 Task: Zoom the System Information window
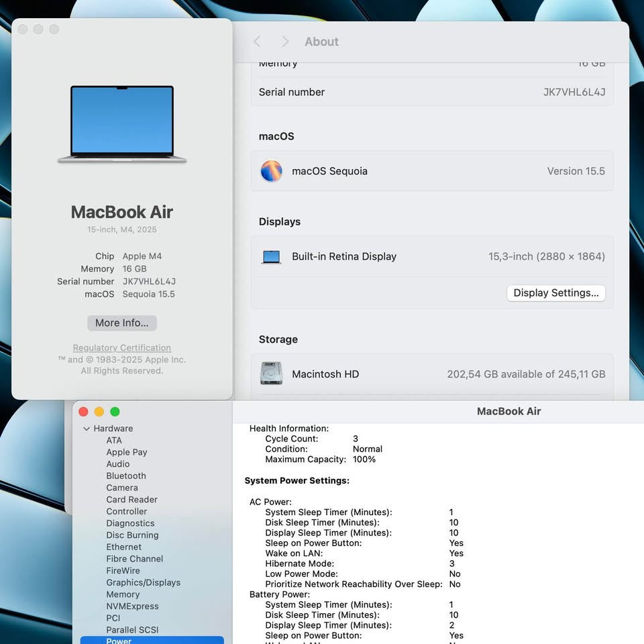pos(115,412)
